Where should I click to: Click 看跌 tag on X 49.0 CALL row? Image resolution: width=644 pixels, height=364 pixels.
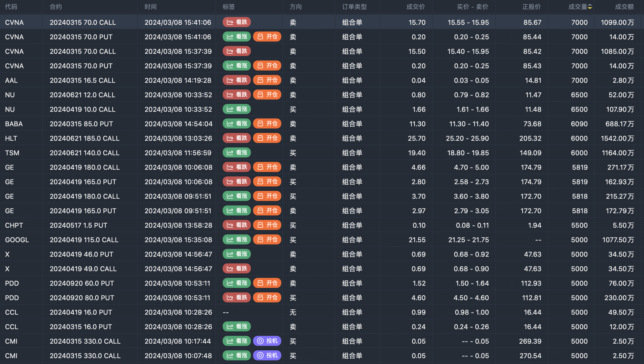(x=237, y=269)
